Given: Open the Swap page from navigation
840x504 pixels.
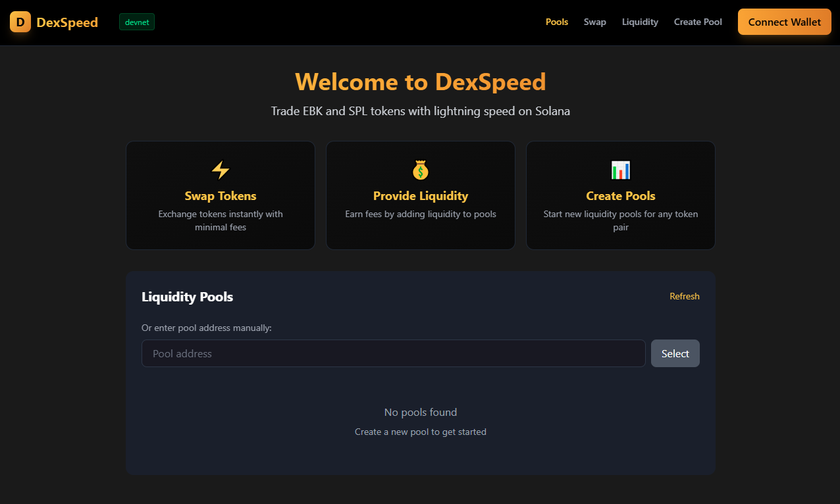Looking at the screenshot, I should point(594,22).
